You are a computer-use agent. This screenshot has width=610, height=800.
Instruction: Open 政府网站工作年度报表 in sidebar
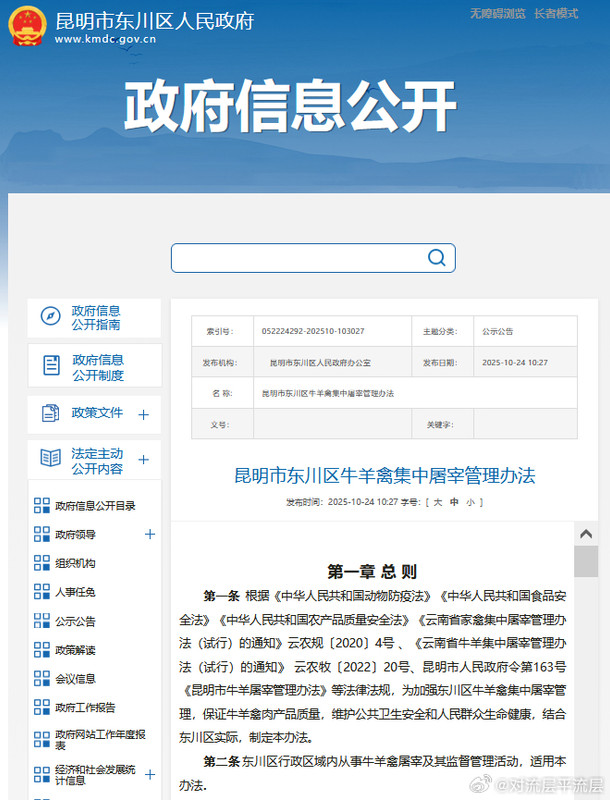point(100,739)
